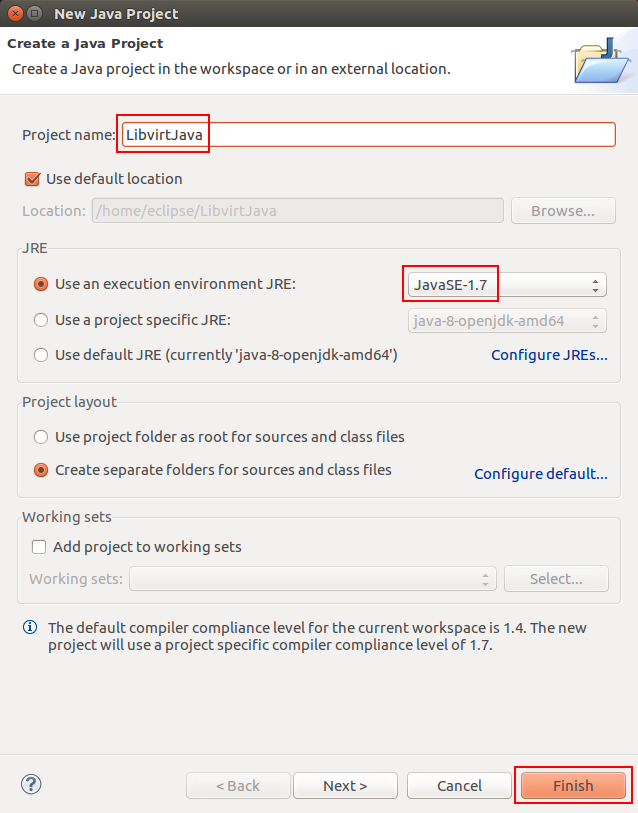Viewport: 638px width, 813px height.
Task: Go to next page with Next button
Action: point(345,786)
